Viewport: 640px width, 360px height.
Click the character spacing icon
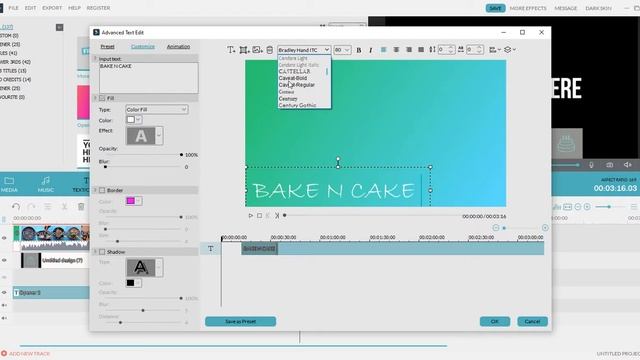[461, 49]
